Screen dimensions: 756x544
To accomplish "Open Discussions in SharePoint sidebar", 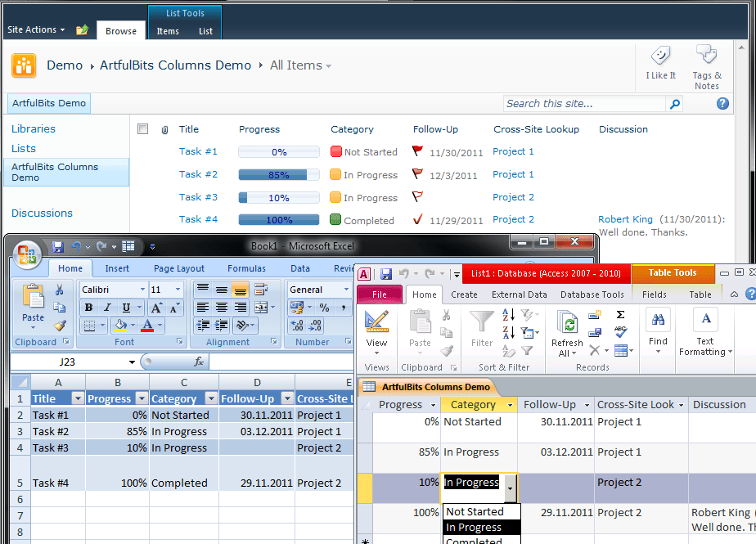I will click(x=42, y=214).
